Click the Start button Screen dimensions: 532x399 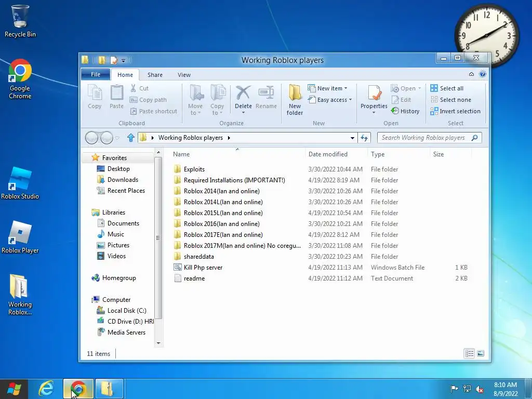[14, 389]
